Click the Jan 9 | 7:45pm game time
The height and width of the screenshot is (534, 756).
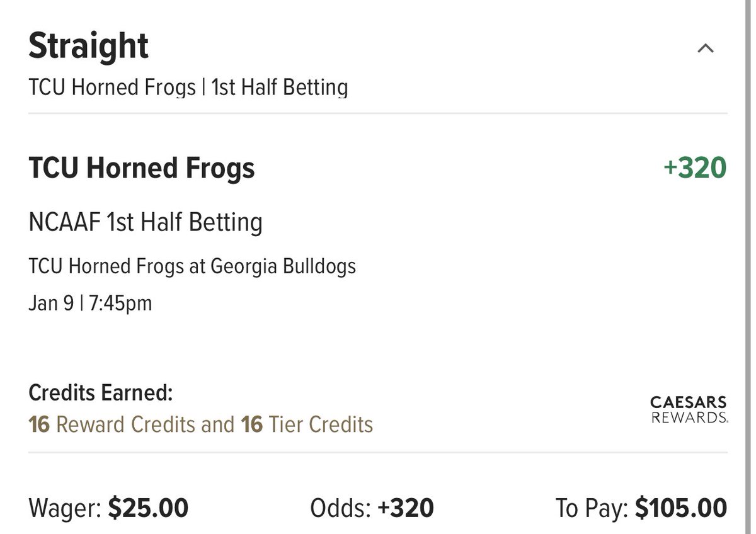pyautogui.click(x=90, y=304)
